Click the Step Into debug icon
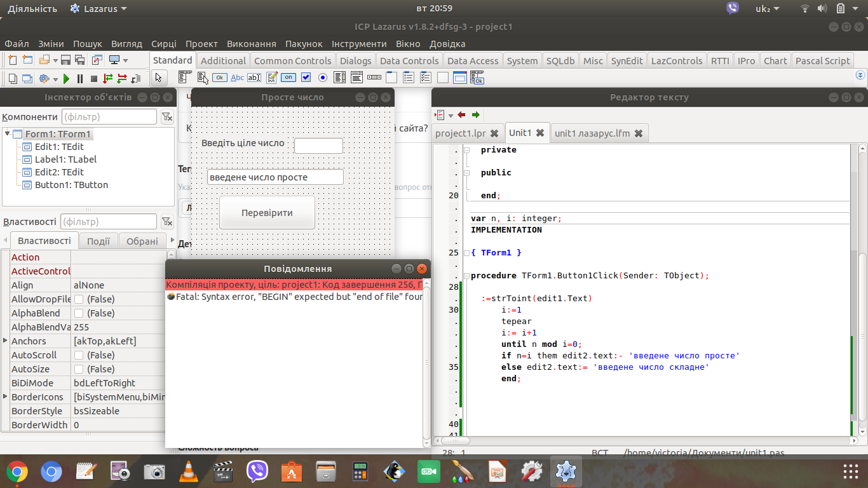Image resolution: width=868 pixels, height=488 pixels. (108, 79)
